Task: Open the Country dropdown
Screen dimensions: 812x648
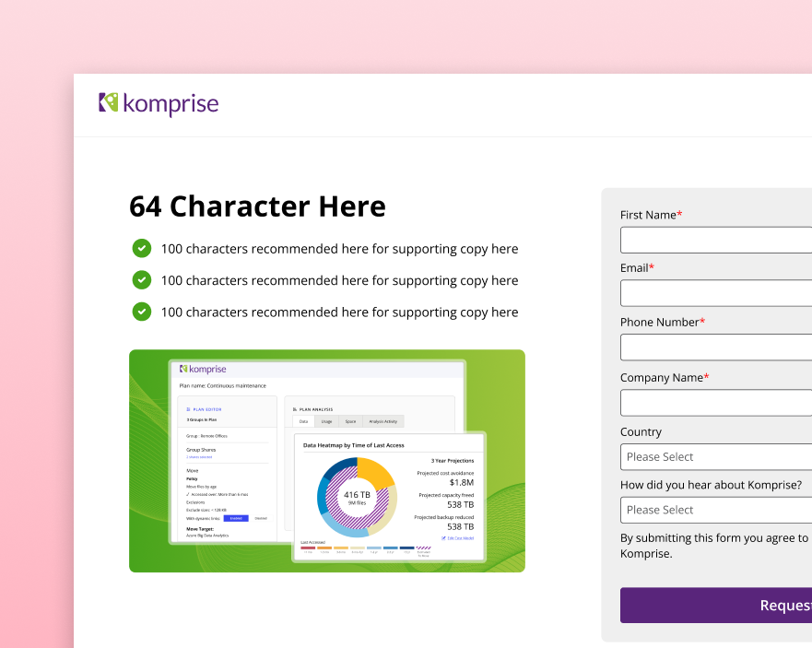Action: (717, 456)
